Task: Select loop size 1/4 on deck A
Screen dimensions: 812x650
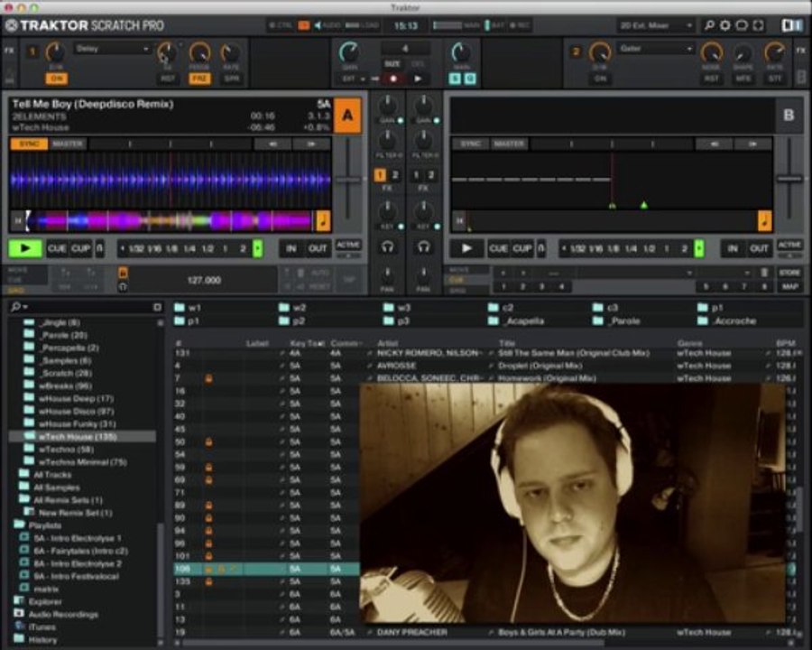Action: (189, 249)
